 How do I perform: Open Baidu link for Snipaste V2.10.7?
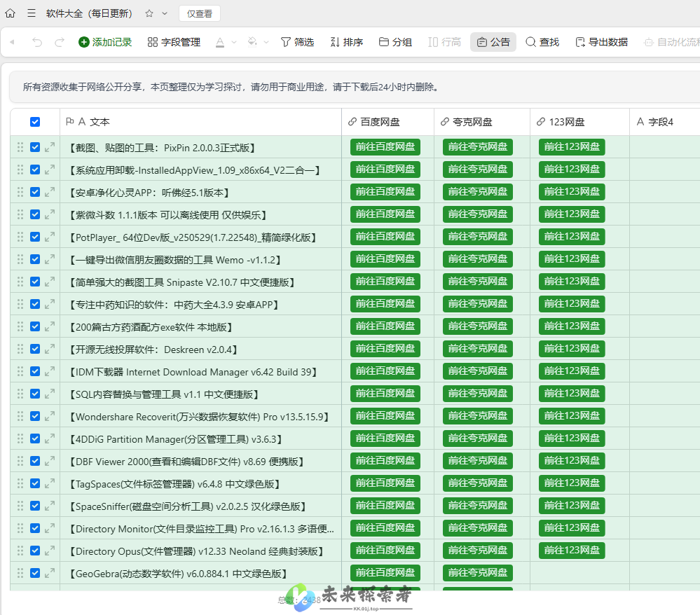click(385, 282)
